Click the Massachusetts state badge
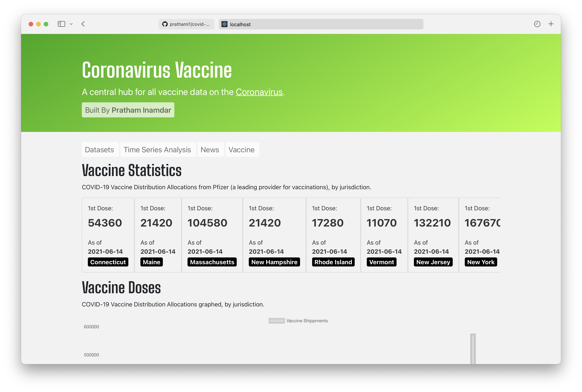Screen dimensions: 582x392 click(212, 262)
